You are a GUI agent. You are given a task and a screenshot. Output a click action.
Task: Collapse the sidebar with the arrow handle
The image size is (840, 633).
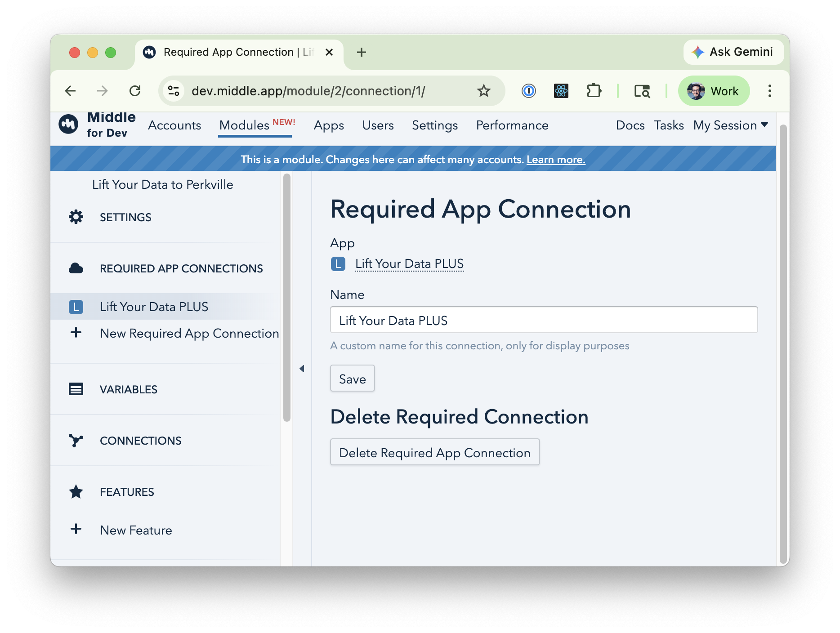point(302,369)
